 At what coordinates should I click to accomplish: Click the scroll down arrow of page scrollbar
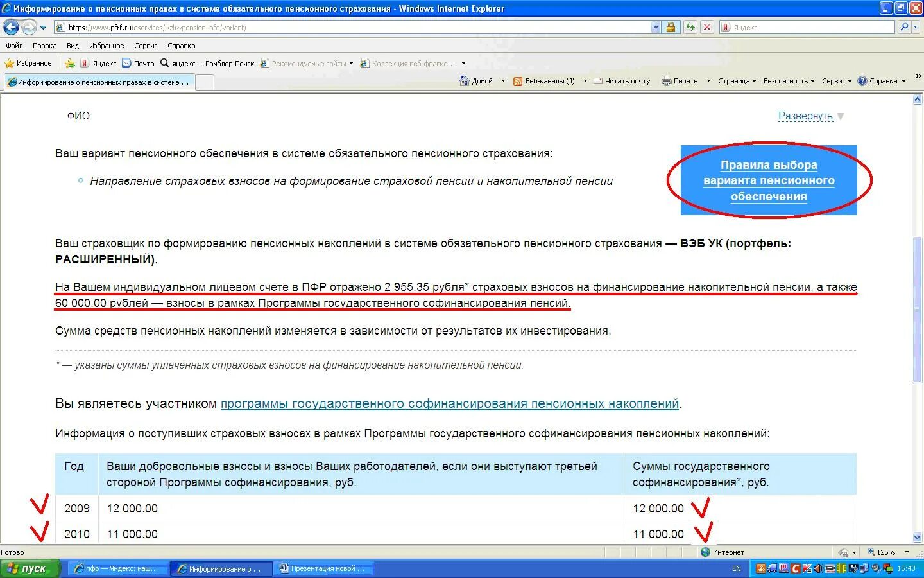click(x=918, y=538)
